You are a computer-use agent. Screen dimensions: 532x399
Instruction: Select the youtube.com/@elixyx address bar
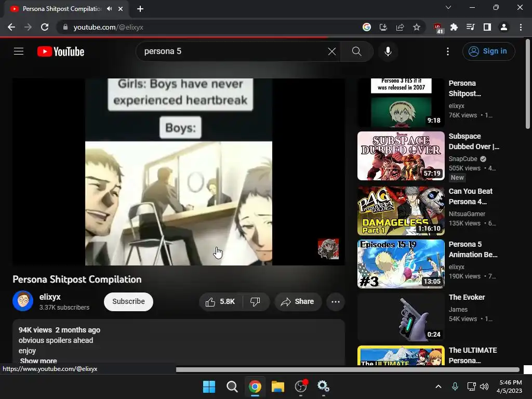tap(108, 27)
